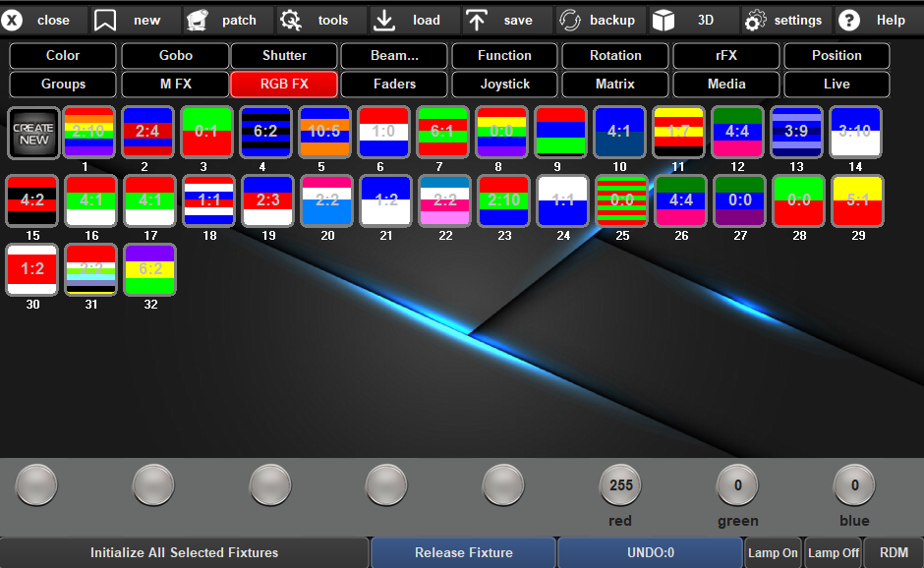
Task: Open the settings gear icon
Action: (x=754, y=20)
